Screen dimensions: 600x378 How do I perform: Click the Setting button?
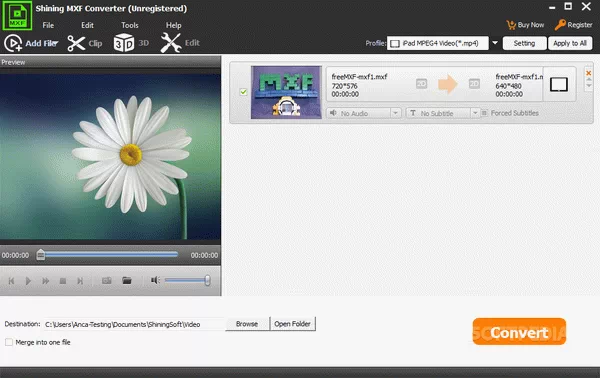(x=524, y=43)
